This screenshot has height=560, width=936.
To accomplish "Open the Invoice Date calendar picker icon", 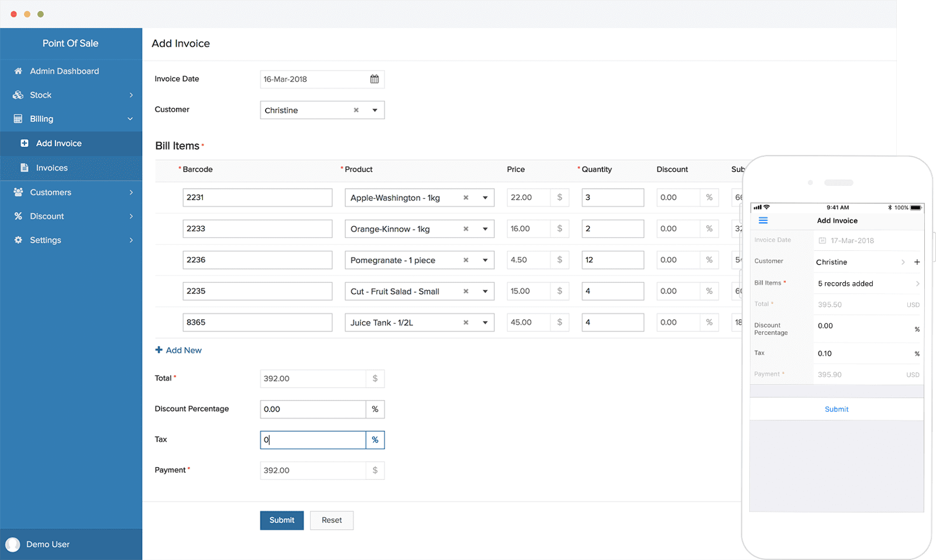I will click(x=374, y=79).
